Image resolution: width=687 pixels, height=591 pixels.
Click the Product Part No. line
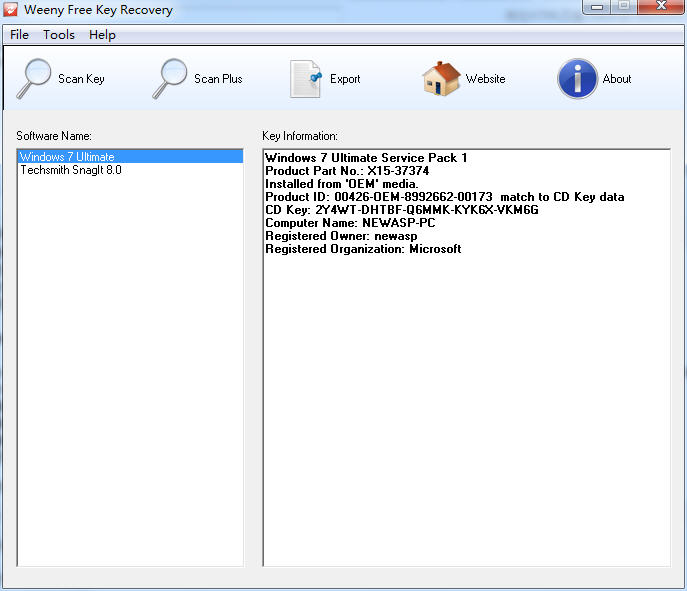point(347,170)
